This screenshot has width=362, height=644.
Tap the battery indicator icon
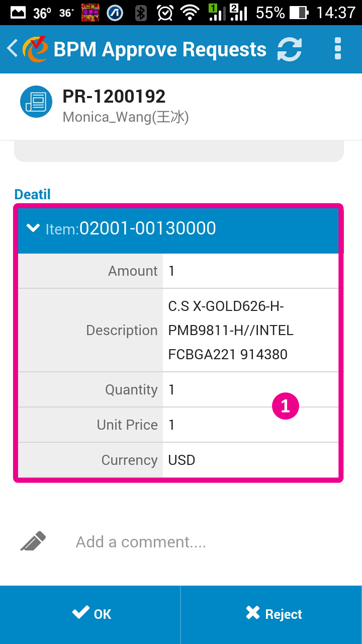[x=298, y=13]
